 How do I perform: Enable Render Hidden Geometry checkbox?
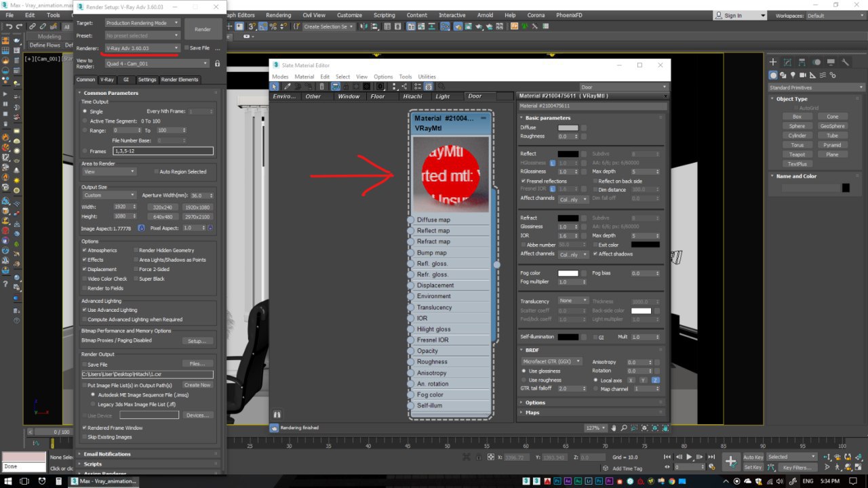[x=136, y=250]
